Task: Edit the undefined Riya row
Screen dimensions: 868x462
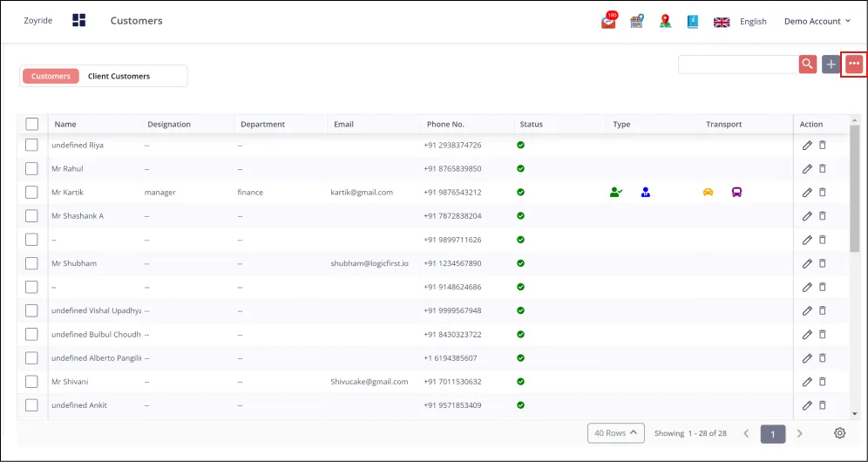Action: [807, 145]
